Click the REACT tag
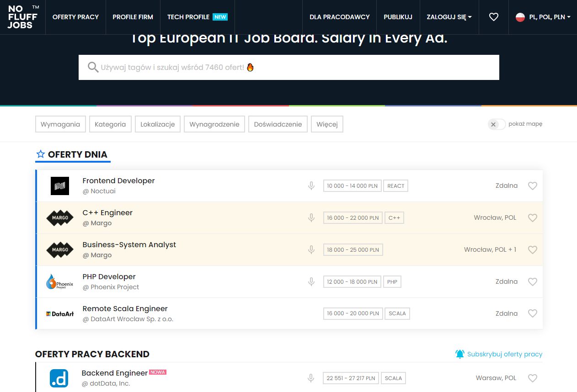Viewport: 577px width, 392px height. pyautogui.click(x=396, y=186)
